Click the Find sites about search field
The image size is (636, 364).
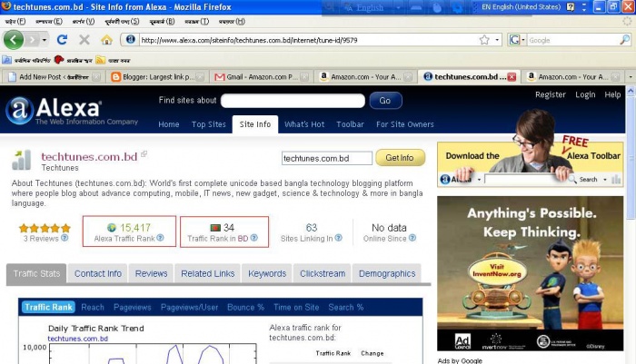293,101
